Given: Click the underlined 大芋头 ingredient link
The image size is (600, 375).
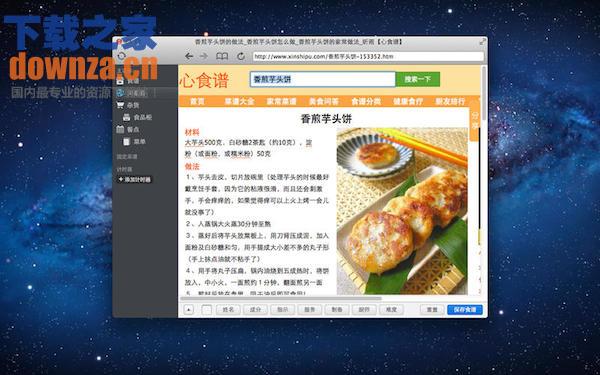Looking at the screenshot, I should pyautogui.click(x=194, y=143).
